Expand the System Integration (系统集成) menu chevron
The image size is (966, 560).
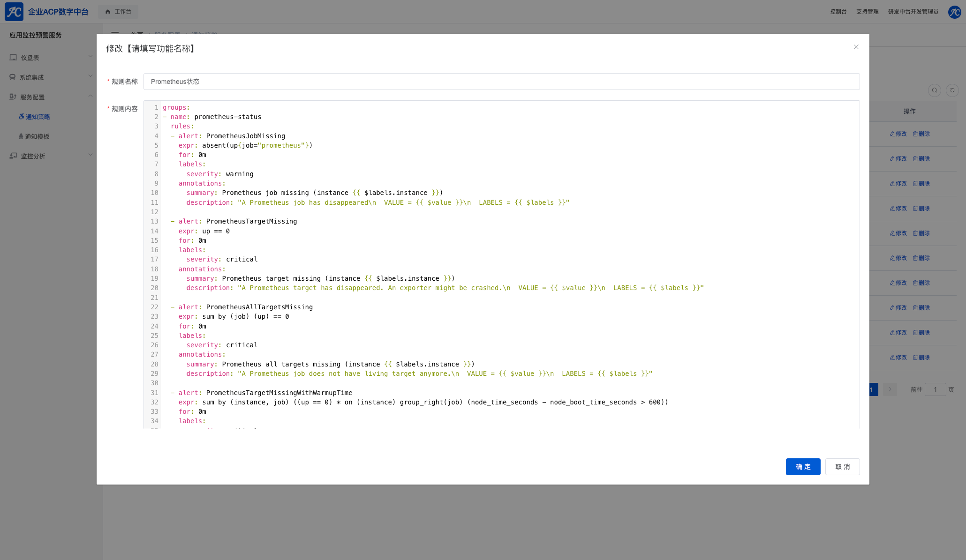tap(91, 76)
